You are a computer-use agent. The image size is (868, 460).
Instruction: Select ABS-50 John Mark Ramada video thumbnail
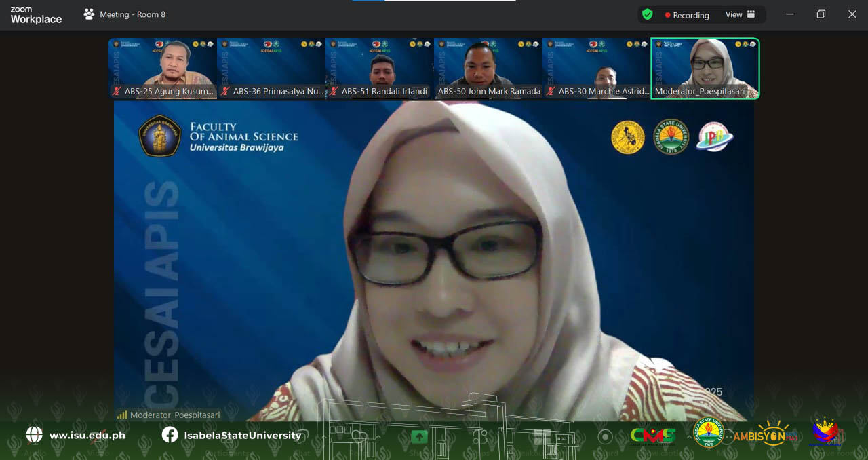point(488,68)
